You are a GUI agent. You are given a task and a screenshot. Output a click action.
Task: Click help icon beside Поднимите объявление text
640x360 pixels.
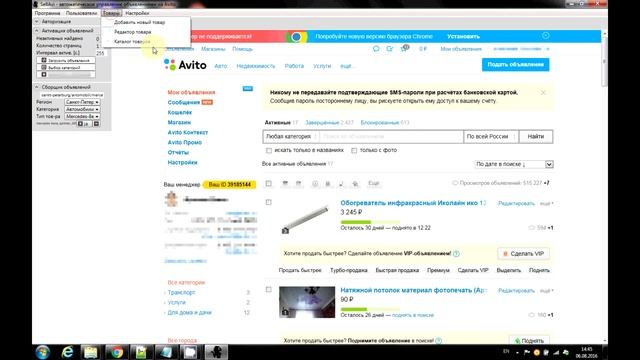click(x=438, y=340)
